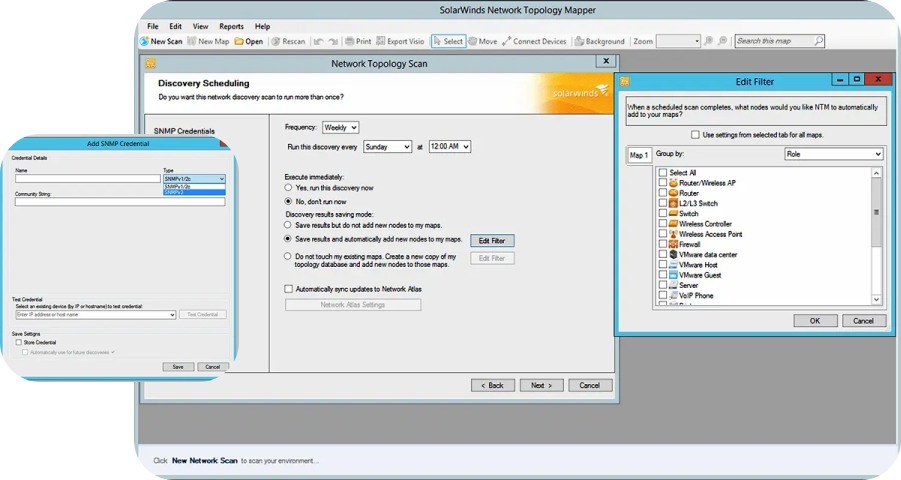Choose the Connect Devices tool
This screenshot has width=901, height=480.
pyautogui.click(x=534, y=41)
